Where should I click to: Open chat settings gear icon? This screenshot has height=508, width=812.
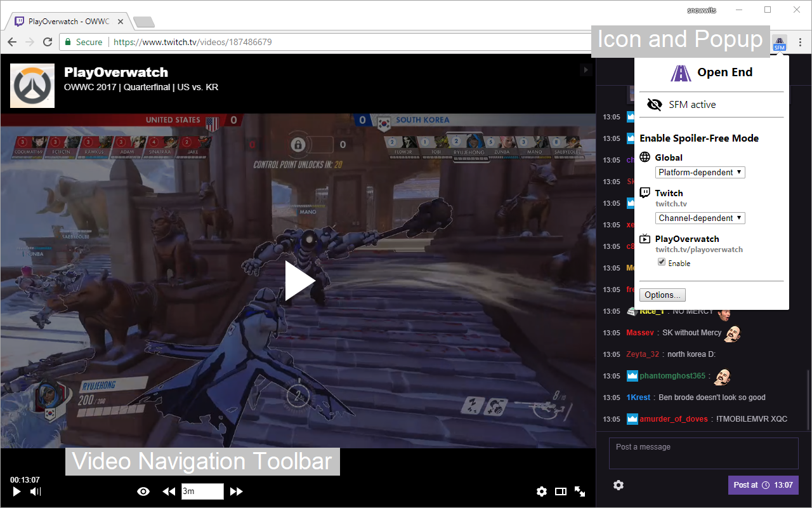[619, 485]
